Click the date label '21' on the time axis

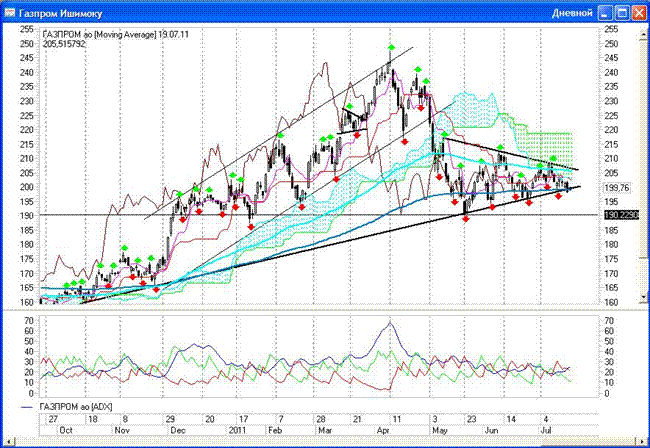[x=357, y=419]
